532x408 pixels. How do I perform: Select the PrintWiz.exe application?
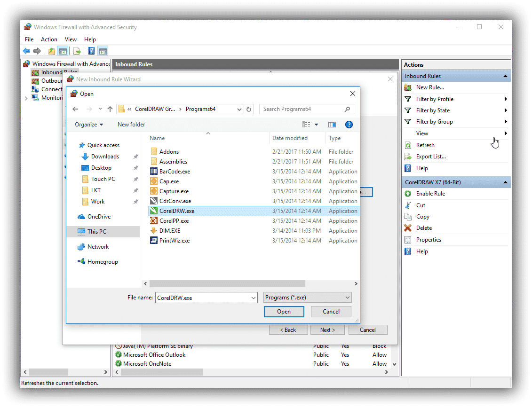click(x=175, y=241)
